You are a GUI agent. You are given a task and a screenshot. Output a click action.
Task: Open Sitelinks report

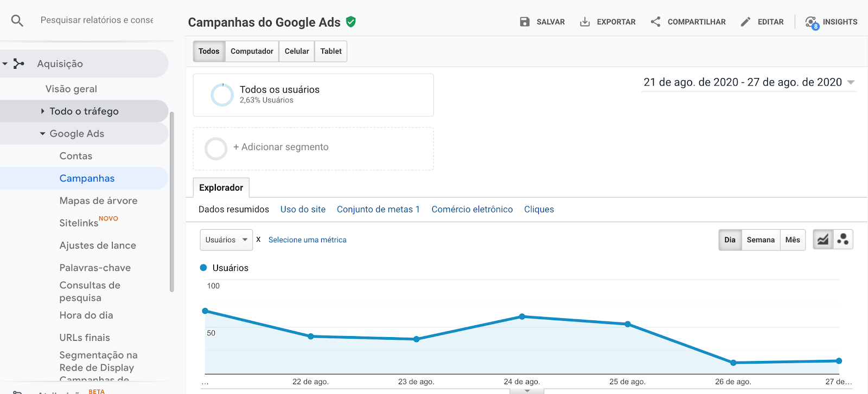click(x=79, y=223)
